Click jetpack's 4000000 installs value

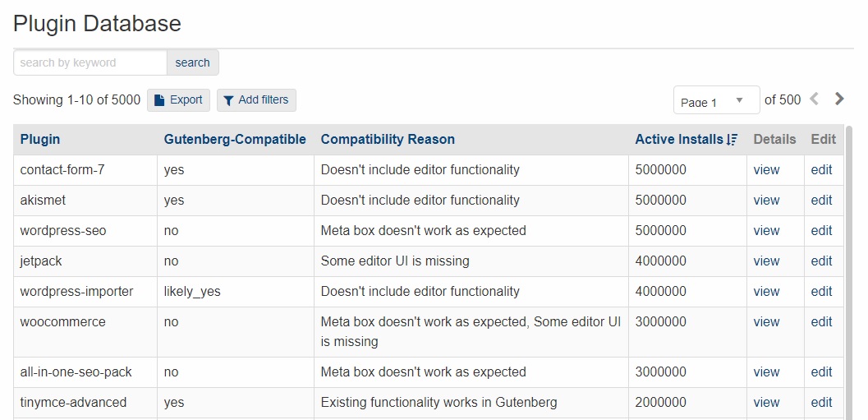point(660,261)
